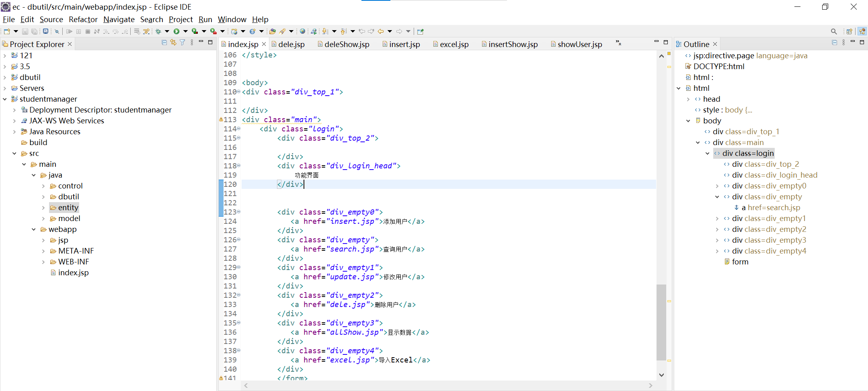This screenshot has width=868, height=391.
Task: Navigate back with the yellow arrow
Action: coord(381,31)
